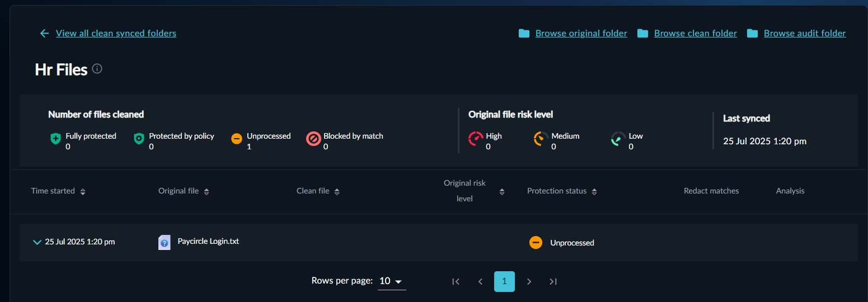Click the info icon beside Hr Files

pos(97,69)
